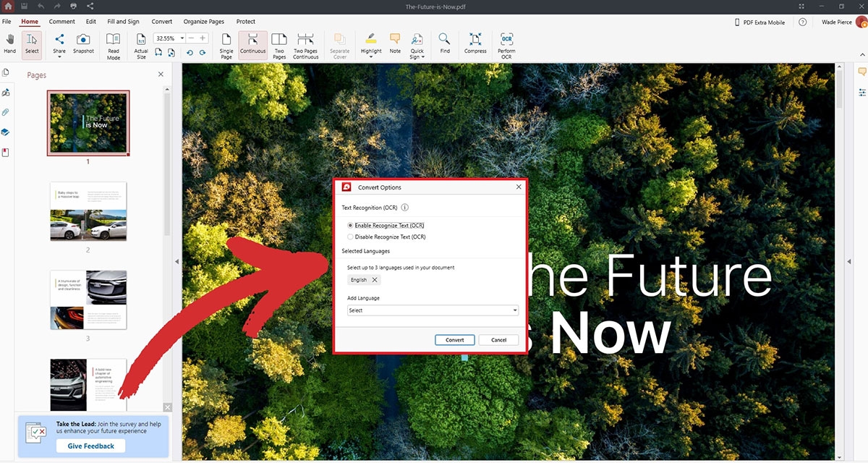868x463 pixels.
Task: Select the Hand tool
Action: click(9, 44)
